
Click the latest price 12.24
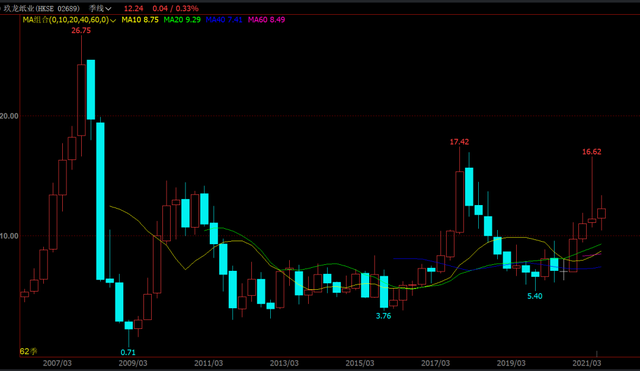point(133,8)
